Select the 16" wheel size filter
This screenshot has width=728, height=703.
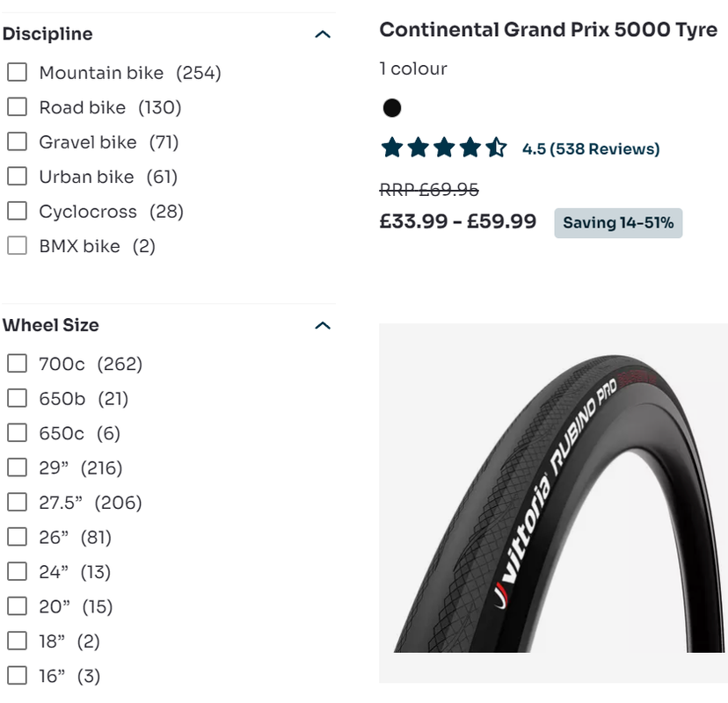coord(18,677)
